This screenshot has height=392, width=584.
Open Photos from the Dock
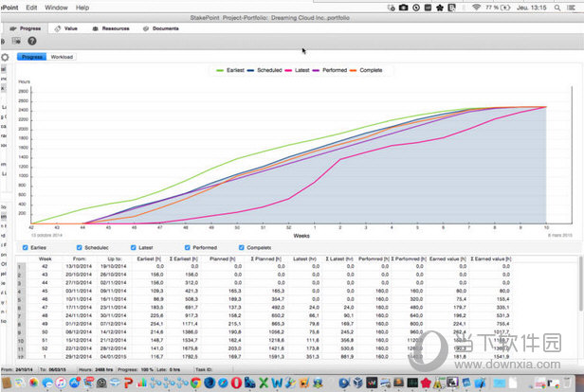point(33,383)
